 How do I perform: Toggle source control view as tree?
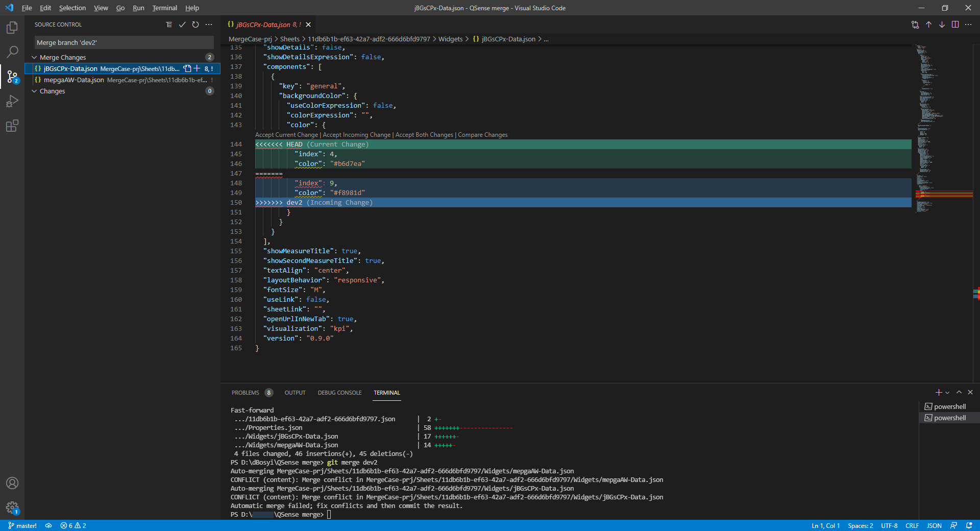point(169,25)
